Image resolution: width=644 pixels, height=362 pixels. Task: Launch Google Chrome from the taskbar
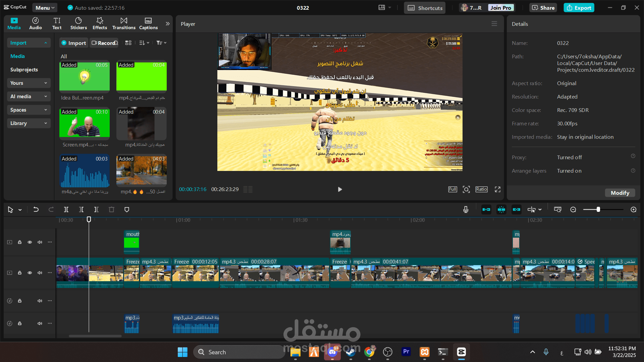(x=369, y=352)
